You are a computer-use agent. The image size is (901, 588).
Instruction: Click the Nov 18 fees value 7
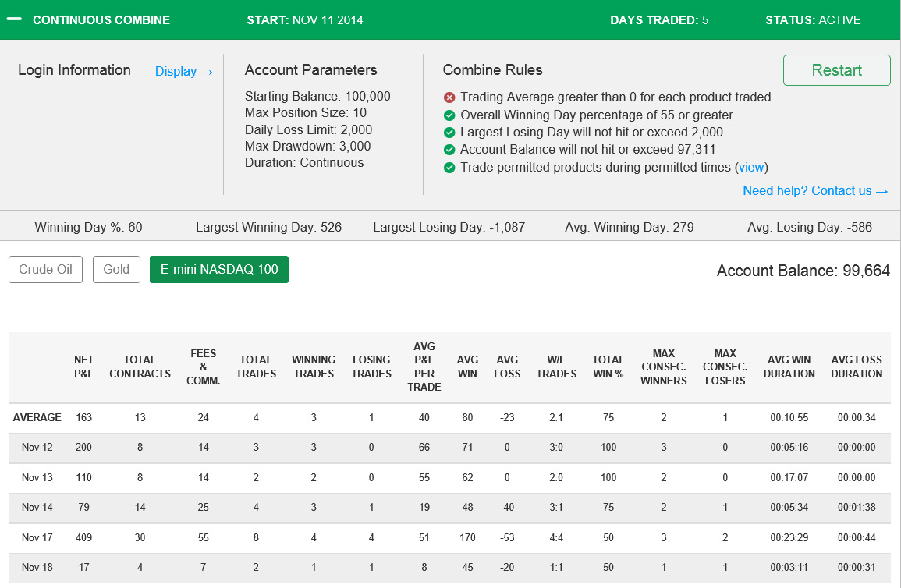[204, 567]
